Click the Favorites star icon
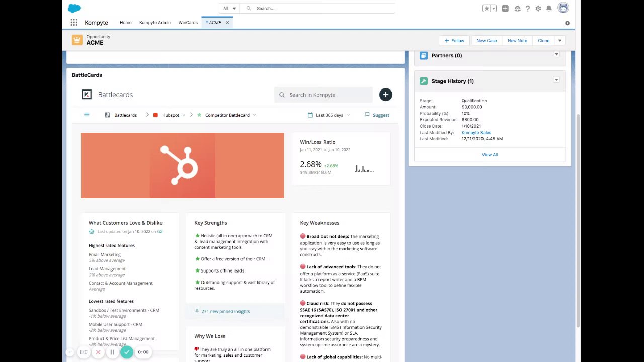The image size is (644, 362). [x=487, y=9]
